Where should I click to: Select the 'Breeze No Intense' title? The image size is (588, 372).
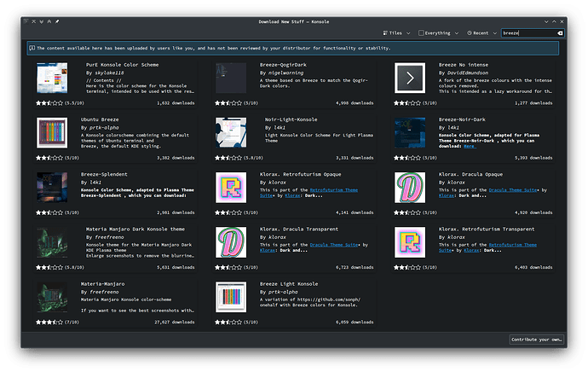(464, 65)
